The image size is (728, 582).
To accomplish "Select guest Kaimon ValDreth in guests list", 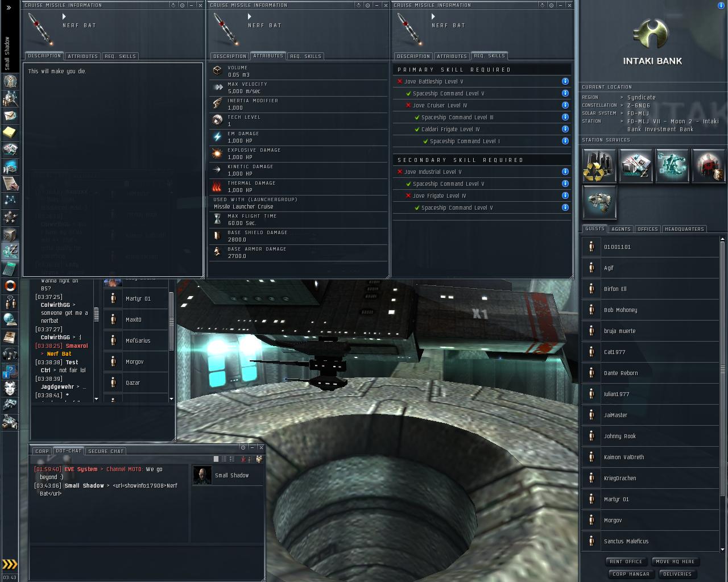I will tap(650, 457).
